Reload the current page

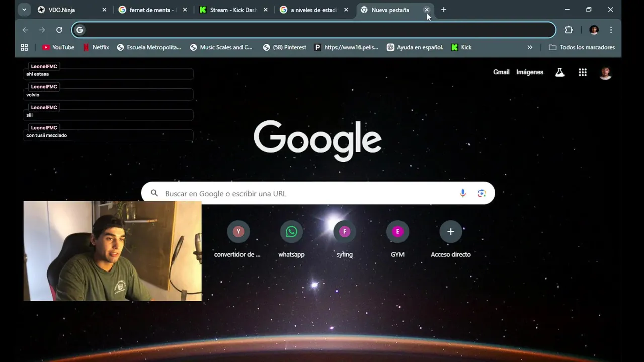(x=59, y=30)
